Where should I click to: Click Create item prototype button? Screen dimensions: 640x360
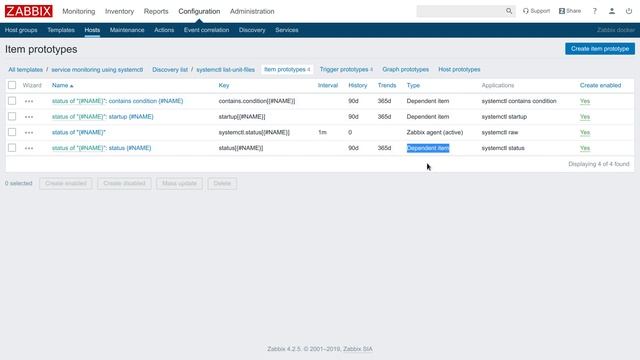pyautogui.click(x=600, y=49)
